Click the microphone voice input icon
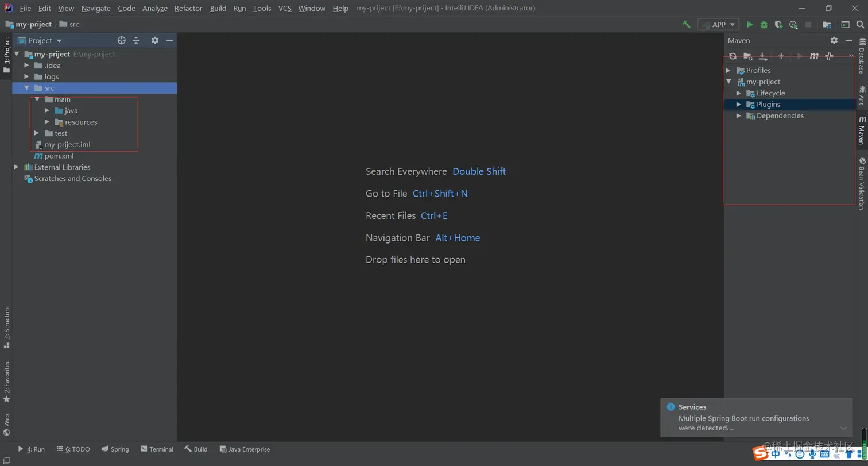Screen dimensions: 868x466 point(812,455)
